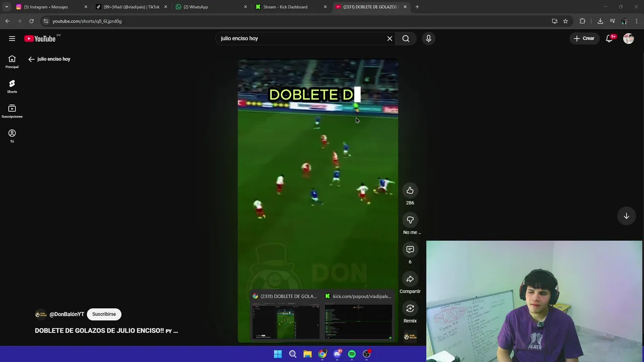Open Shorts from the sidebar
This screenshot has width=644, height=362.
coord(12,86)
